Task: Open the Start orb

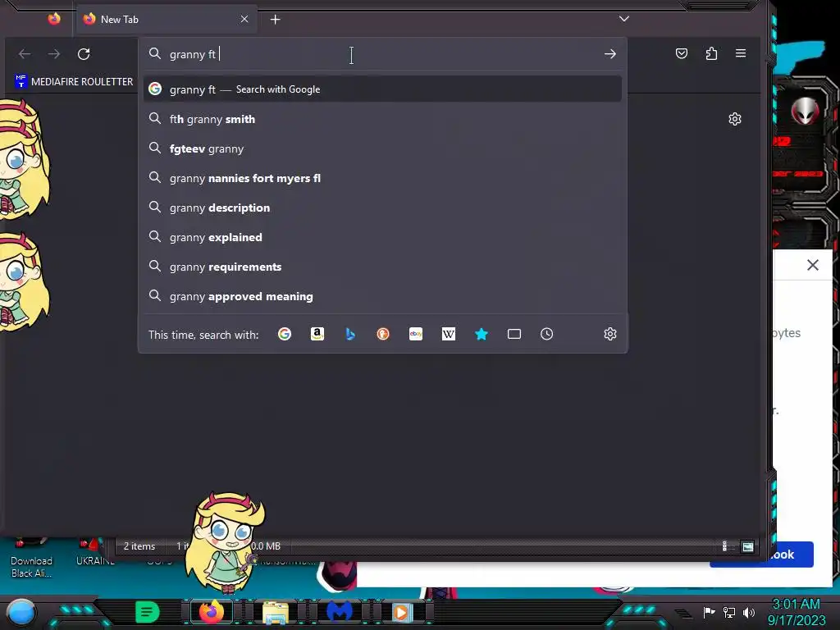Action: (21, 611)
